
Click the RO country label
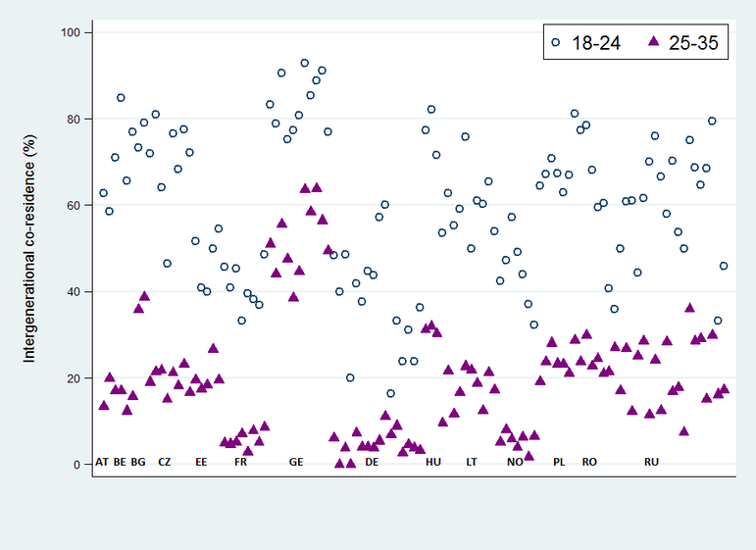589,462
